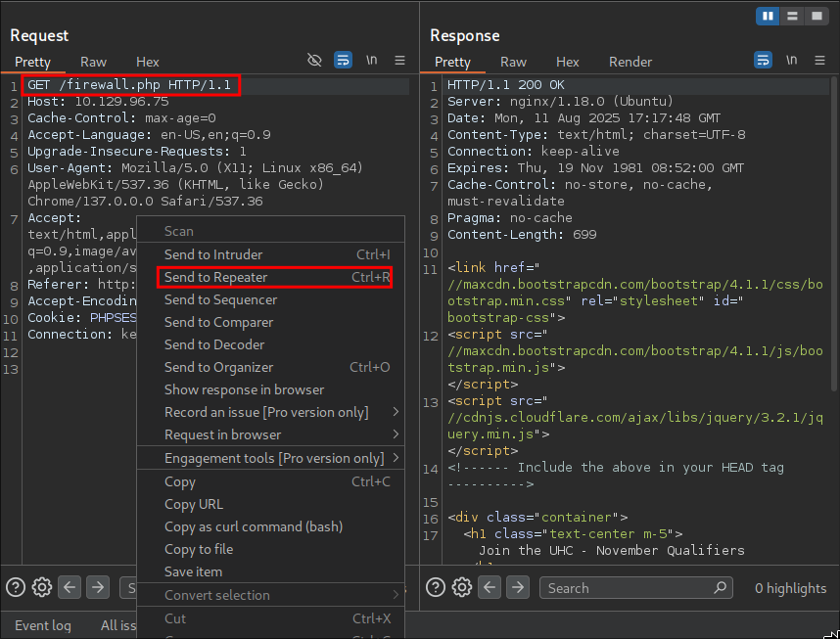Click the Host: 10.129.96.75 header line
The height and width of the screenshot is (639, 840).
pos(98,101)
